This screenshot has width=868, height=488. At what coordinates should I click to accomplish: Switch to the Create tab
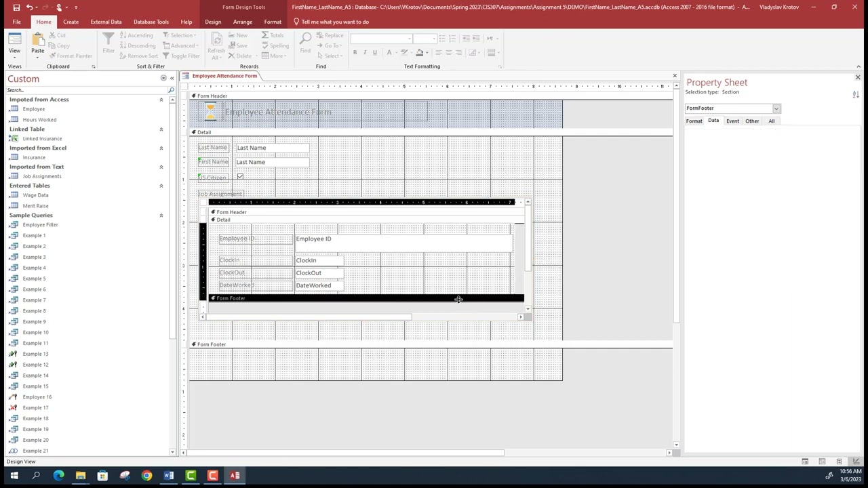71,22
